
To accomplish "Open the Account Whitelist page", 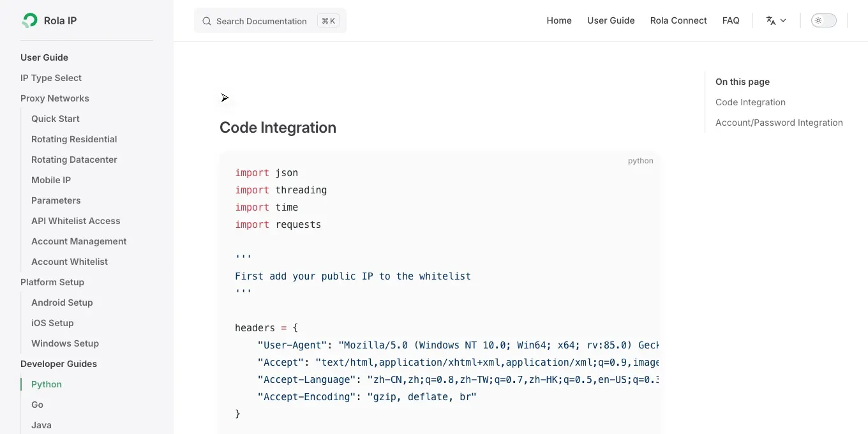I will (x=70, y=262).
